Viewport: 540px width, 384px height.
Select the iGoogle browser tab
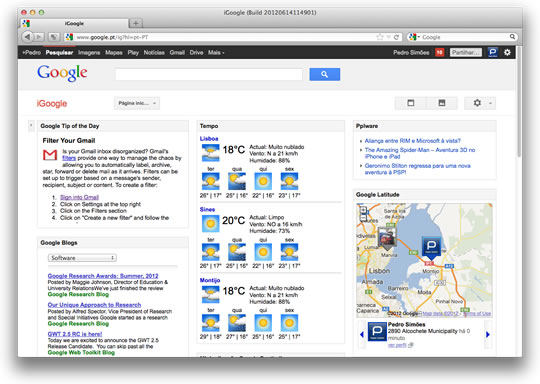[x=74, y=23]
